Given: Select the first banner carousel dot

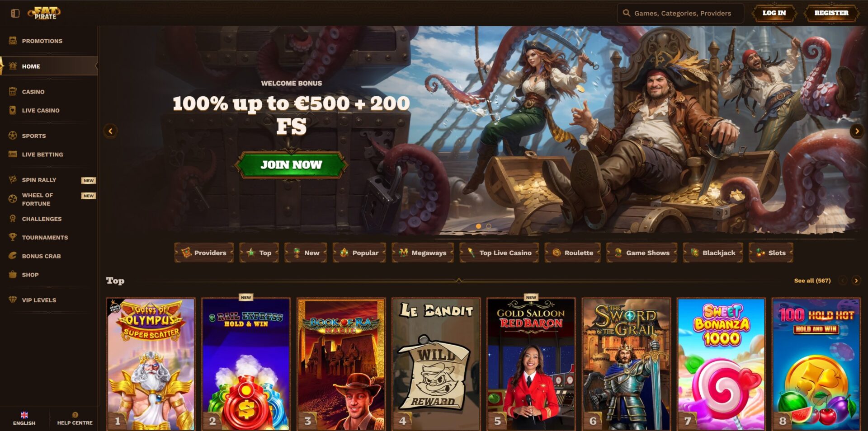Looking at the screenshot, I should (478, 226).
